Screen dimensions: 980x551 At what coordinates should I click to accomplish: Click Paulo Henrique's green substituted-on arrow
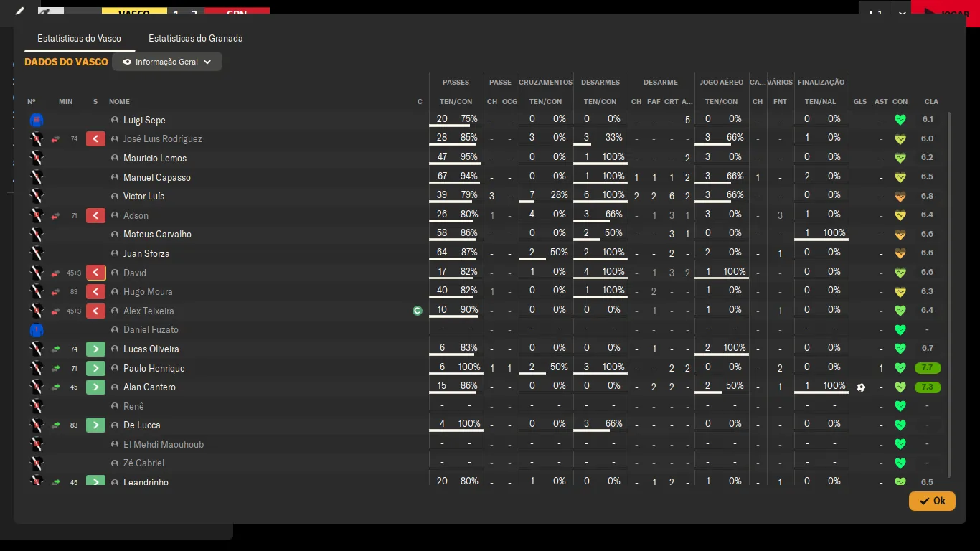[96, 368]
